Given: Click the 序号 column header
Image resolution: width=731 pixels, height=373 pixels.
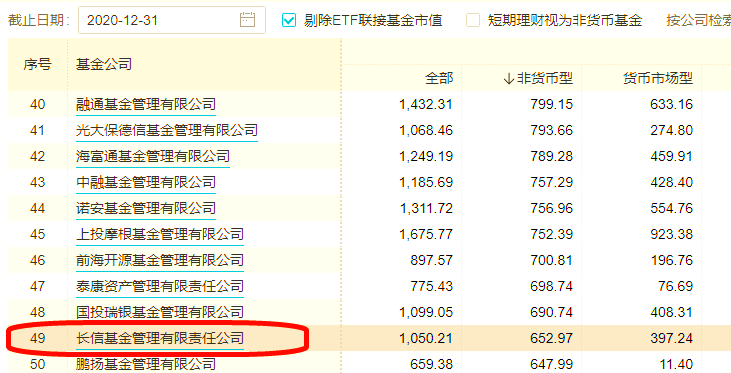Looking at the screenshot, I should pyautogui.click(x=37, y=64).
